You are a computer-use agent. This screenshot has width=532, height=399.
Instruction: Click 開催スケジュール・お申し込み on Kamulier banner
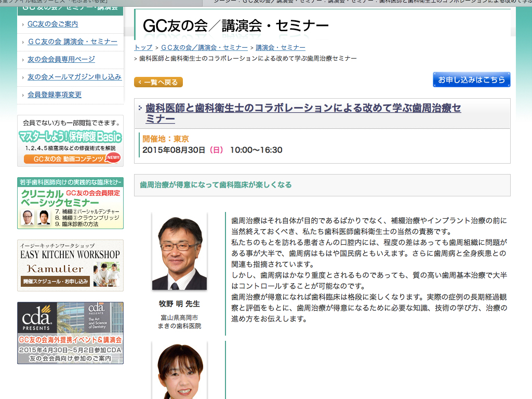(55, 281)
